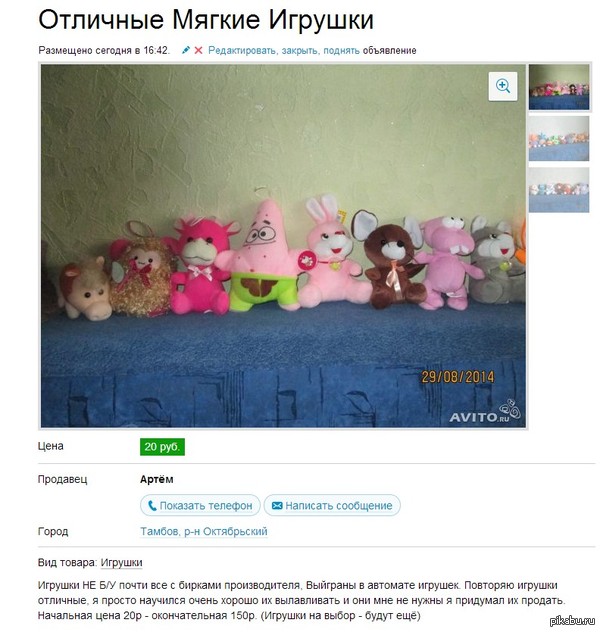Click Написать сообщение button

point(332,505)
